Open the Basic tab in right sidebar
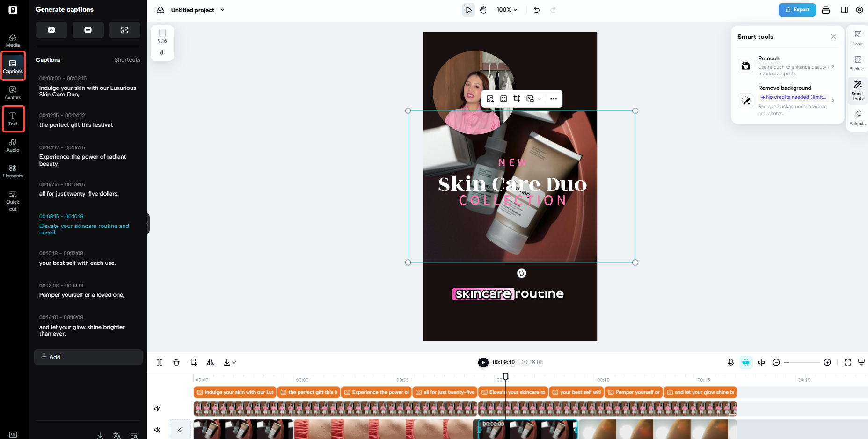The height and width of the screenshot is (439, 868). pyautogui.click(x=857, y=37)
